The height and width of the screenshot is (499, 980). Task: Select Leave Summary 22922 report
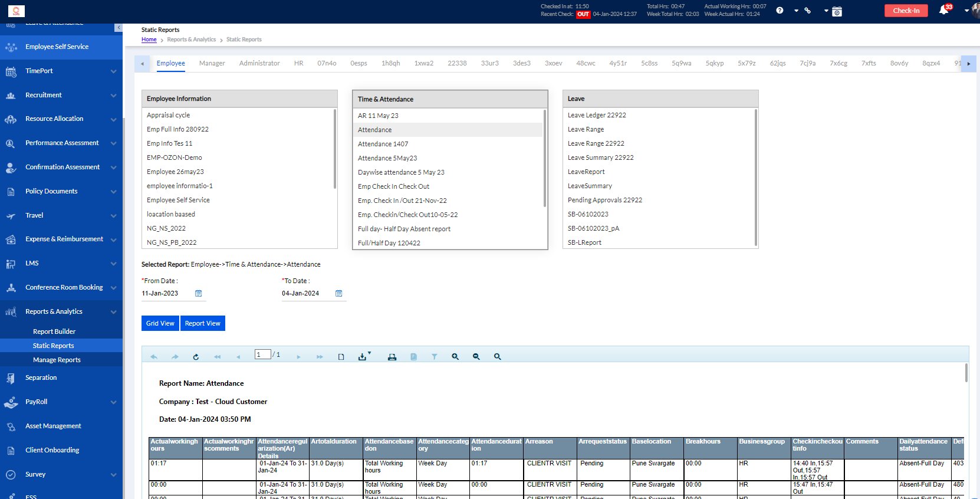[x=600, y=157]
